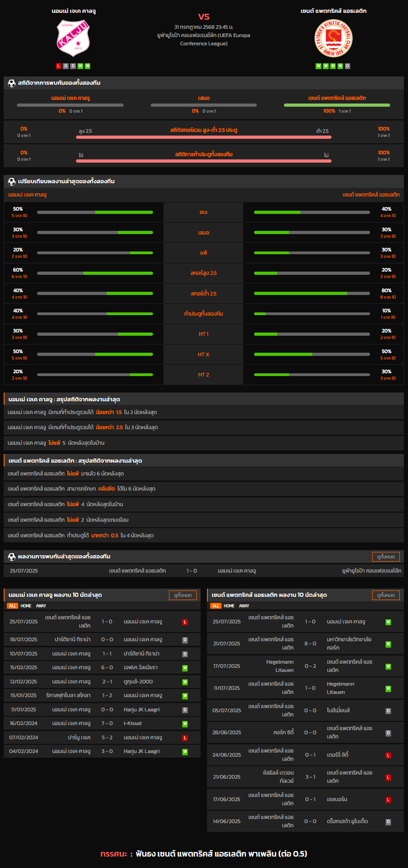Click the St Patrick's Athletic club crest
Viewport: 408px width, 868px height.
tap(333, 38)
